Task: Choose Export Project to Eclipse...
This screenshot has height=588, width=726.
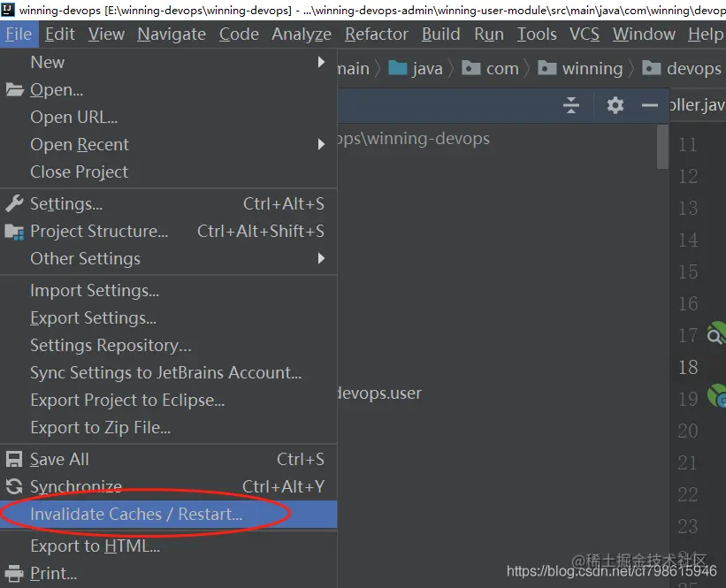Action: coord(169,400)
